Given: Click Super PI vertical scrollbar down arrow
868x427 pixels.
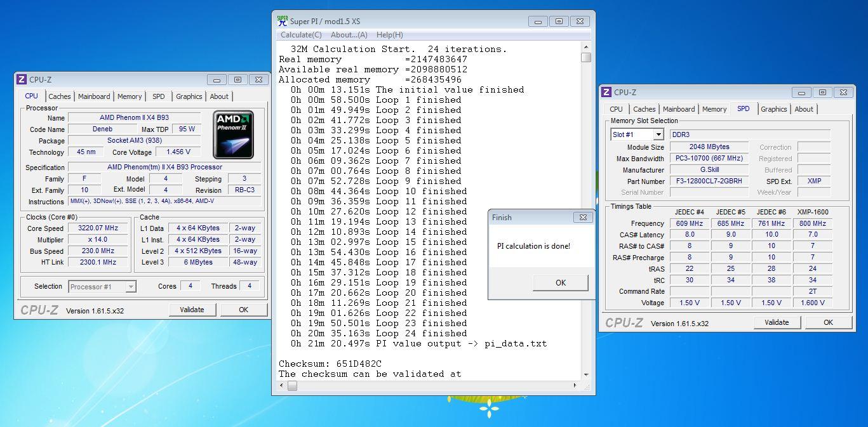Looking at the screenshot, I should click(586, 374).
